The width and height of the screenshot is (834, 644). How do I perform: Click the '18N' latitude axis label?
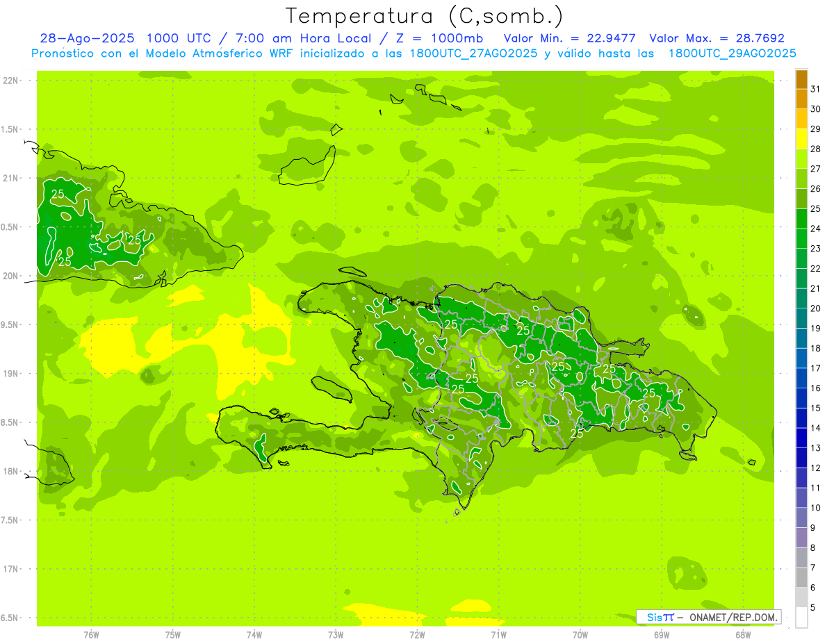click(x=11, y=472)
